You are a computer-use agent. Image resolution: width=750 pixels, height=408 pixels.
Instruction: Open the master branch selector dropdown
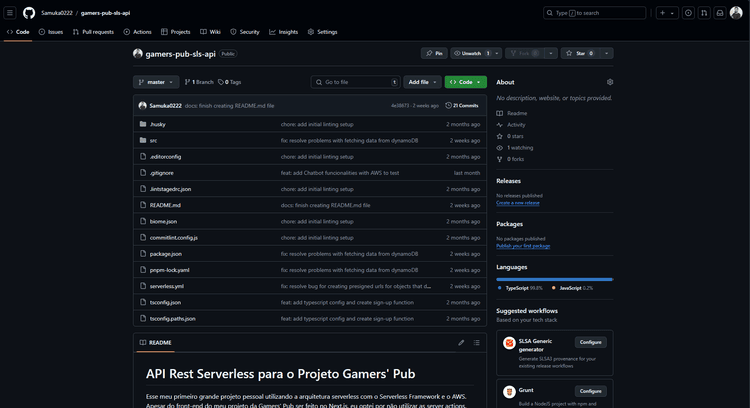click(x=156, y=82)
